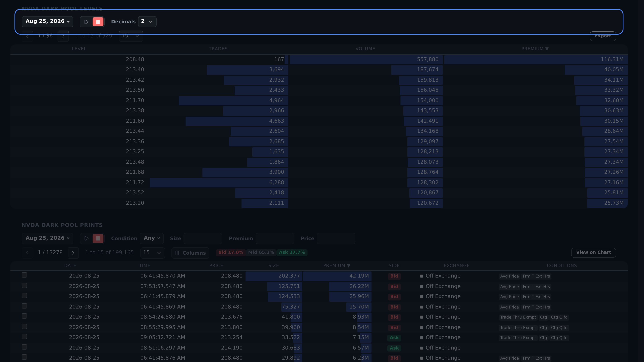Open the Prints rows-per-page dropdown showing 15
This screenshot has height=362, width=644.
coord(153,253)
